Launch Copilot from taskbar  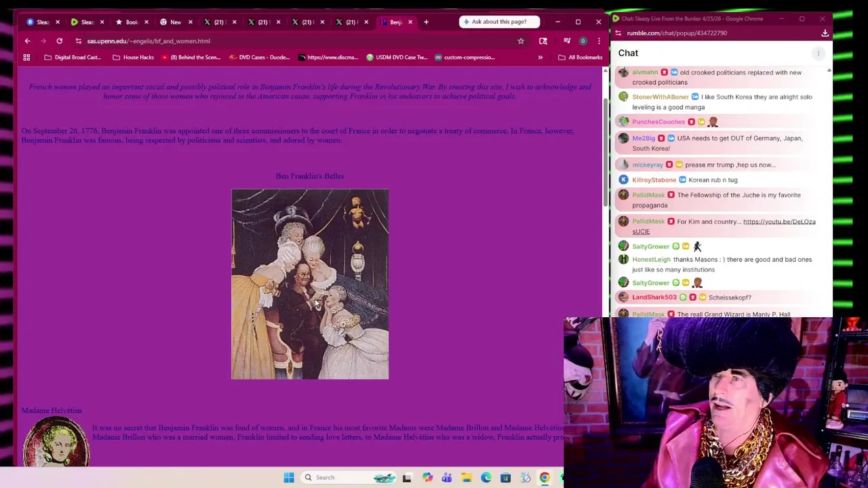click(x=427, y=477)
